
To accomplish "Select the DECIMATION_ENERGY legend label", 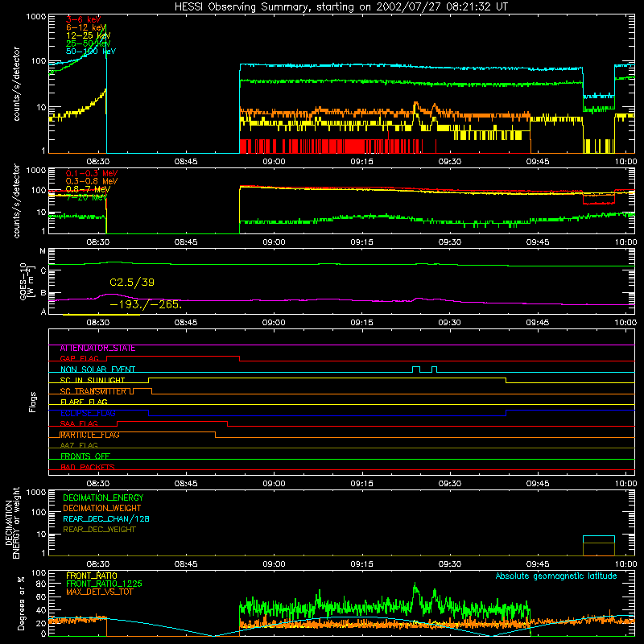I will [x=103, y=497].
